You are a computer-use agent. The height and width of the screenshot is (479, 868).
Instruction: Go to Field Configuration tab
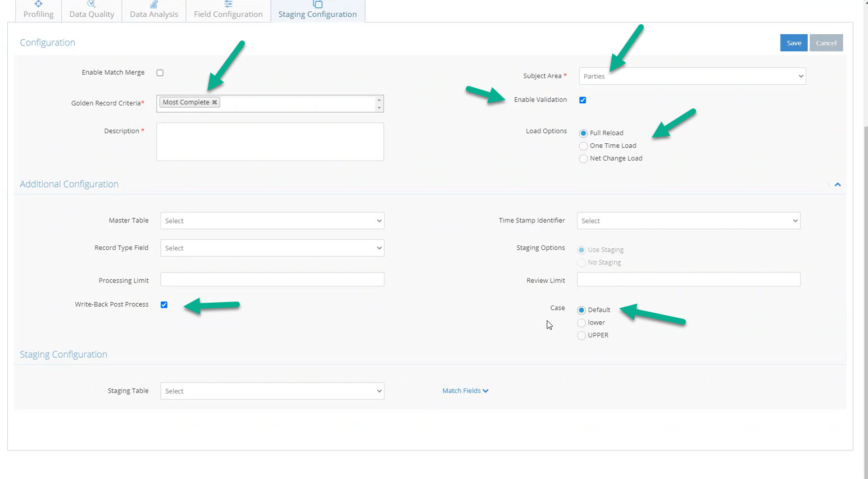click(228, 11)
